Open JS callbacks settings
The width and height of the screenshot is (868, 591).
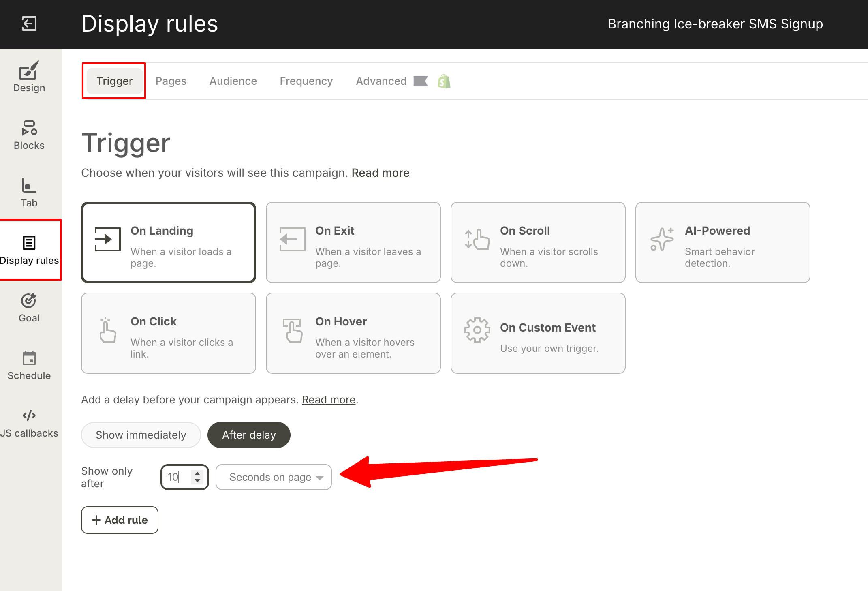pos(29,422)
